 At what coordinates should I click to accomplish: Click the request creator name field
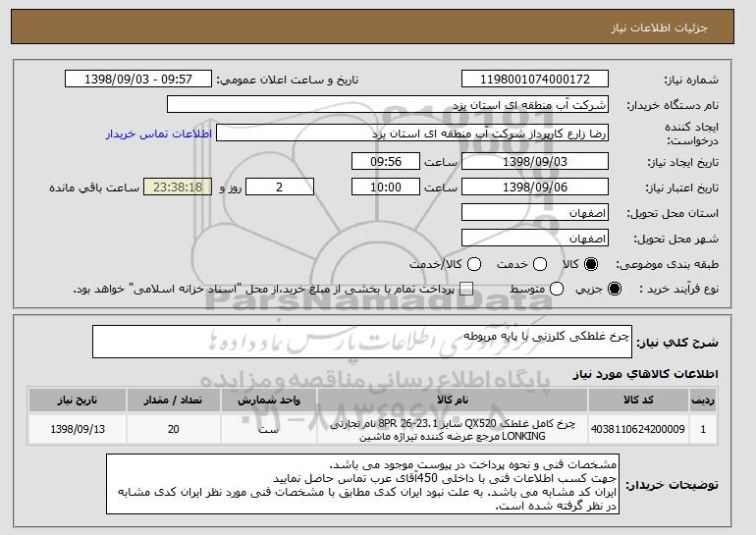[412, 134]
